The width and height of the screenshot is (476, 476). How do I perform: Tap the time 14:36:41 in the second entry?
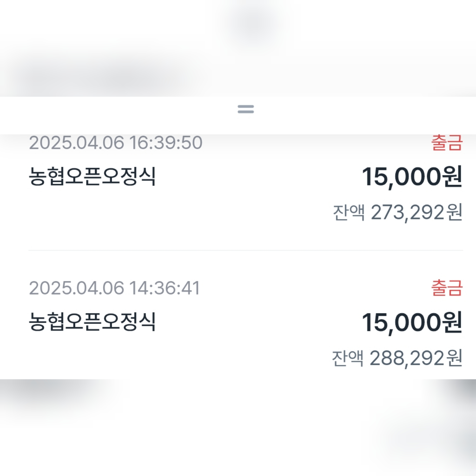(165, 288)
